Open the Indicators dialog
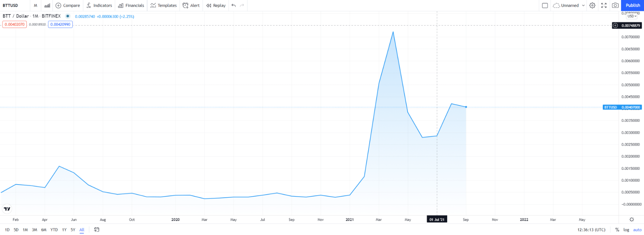Image resolution: width=644 pixels, height=235 pixels. 99,5
